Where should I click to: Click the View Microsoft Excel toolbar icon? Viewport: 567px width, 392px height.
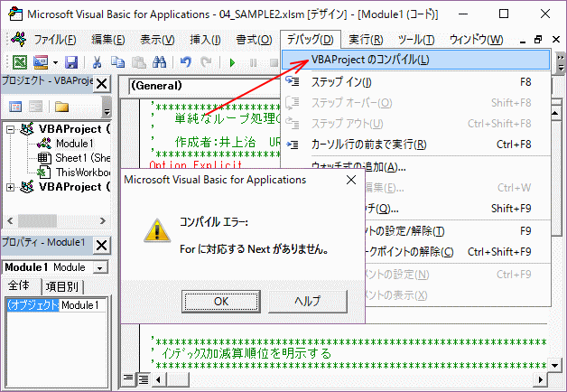(x=20, y=62)
